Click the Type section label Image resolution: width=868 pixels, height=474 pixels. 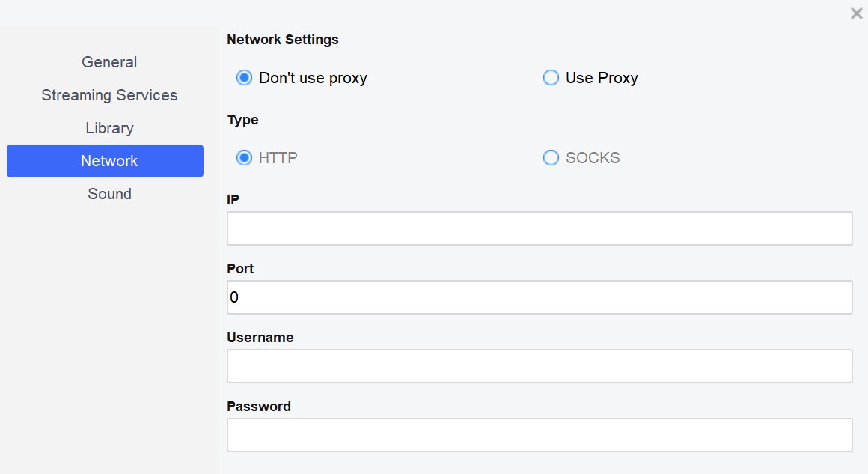click(242, 120)
